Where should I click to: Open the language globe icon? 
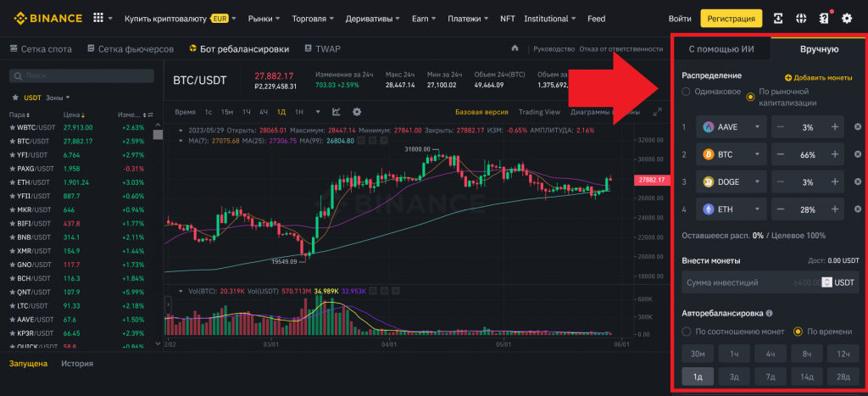coord(800,19)
